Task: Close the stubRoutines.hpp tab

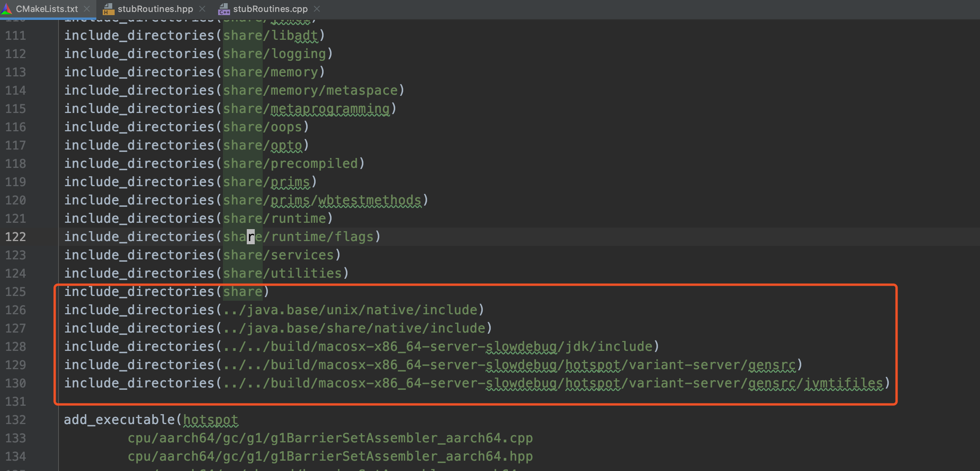Action: 202,9
